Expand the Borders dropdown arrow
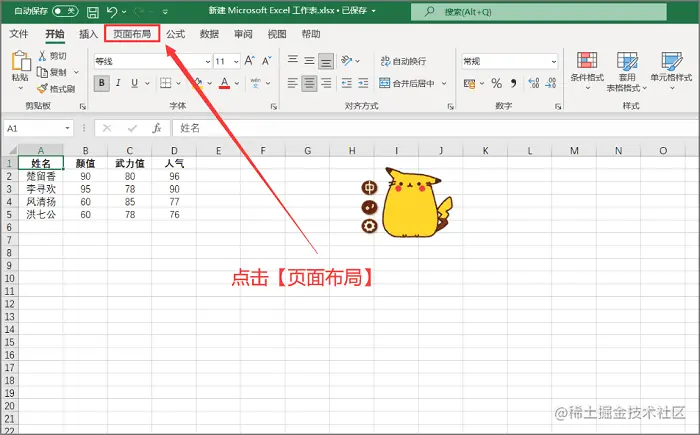This screenshot has width=700, height=435. (179, 83)
